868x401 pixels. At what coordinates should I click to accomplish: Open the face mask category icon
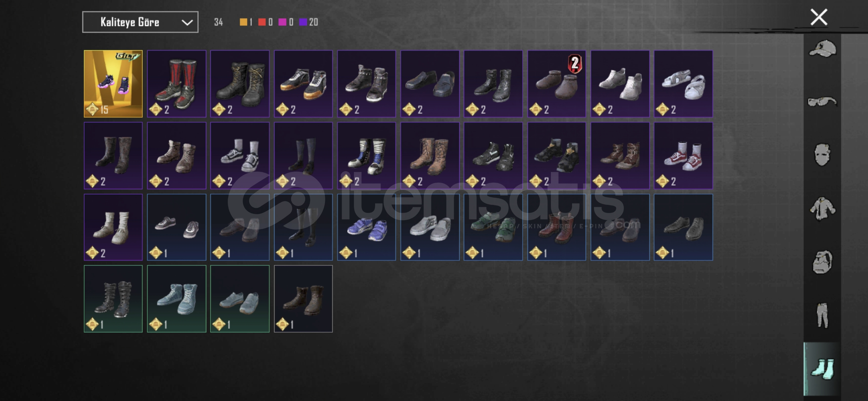(x=822, y=154)
